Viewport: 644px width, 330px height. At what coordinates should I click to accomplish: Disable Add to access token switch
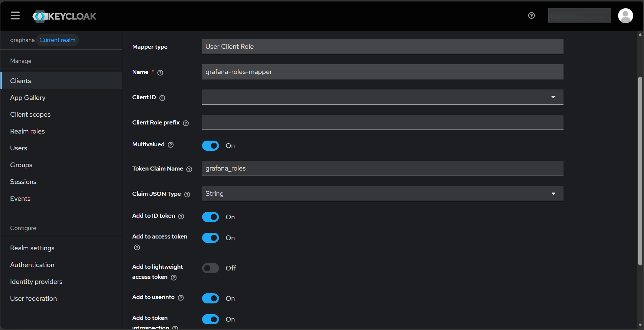tap(211, 238)
